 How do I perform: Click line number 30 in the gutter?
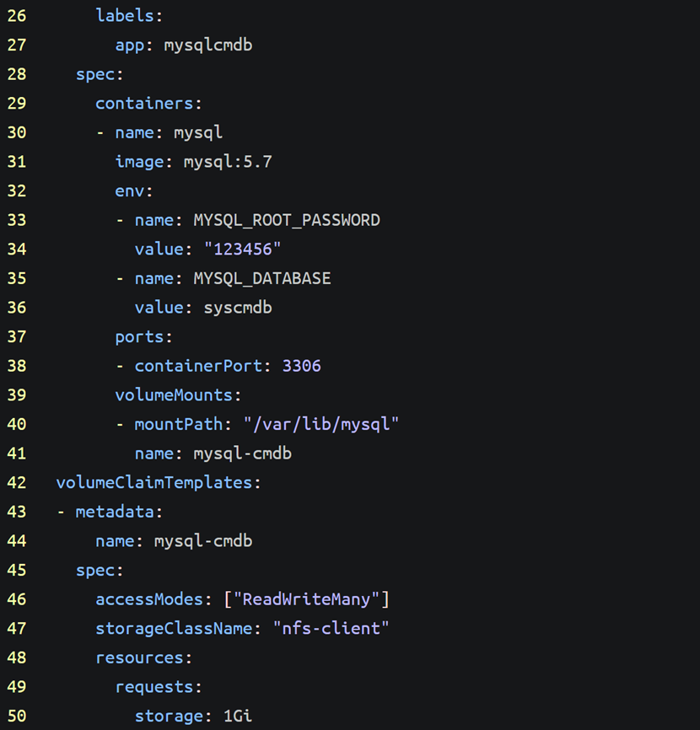17,132
